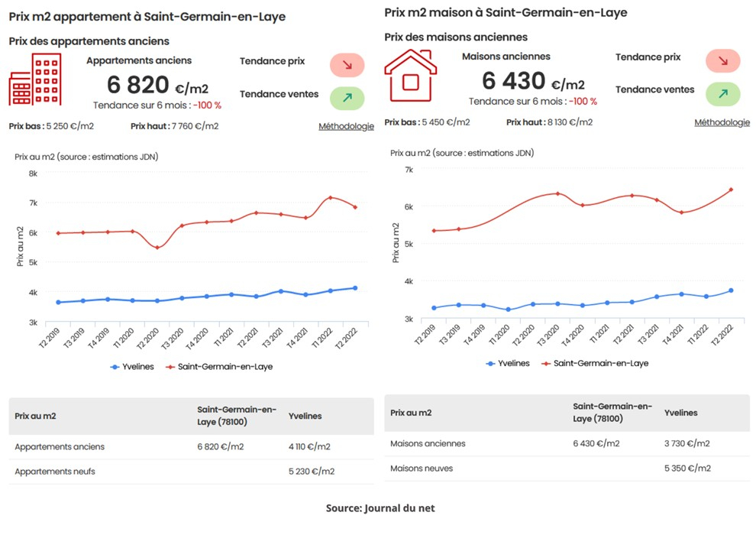
Task: Open Méthodologie link under apartment prices
Action: pos(346,126)
